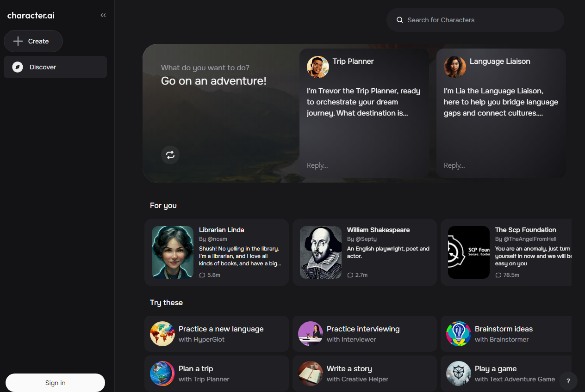
Task: Click chat count icon on The Scp Foundation
Action: (x=498, y=275)
